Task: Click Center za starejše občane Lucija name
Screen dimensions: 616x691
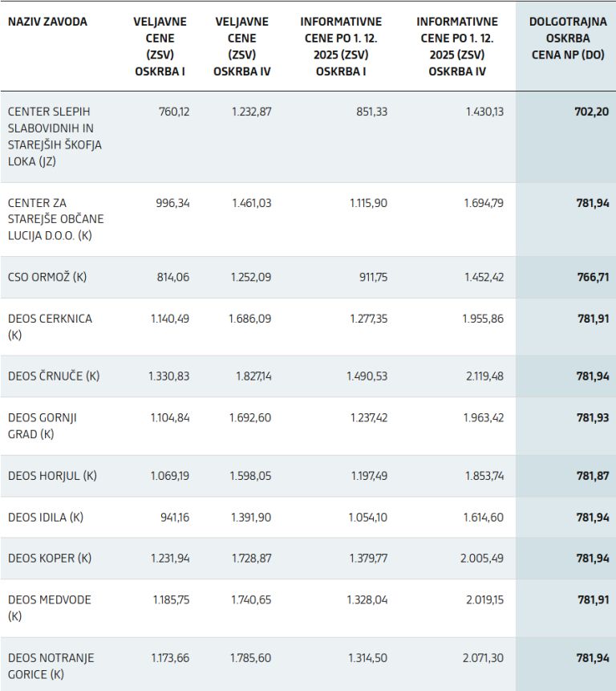Action: 55,219
